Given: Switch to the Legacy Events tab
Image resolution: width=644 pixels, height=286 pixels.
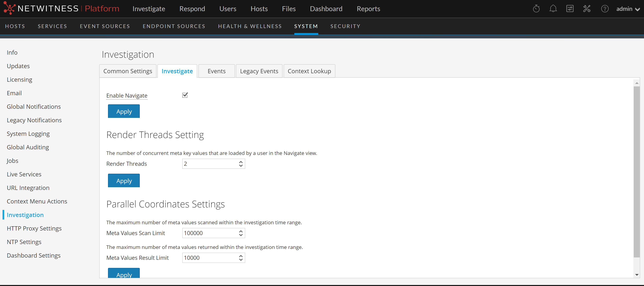Looking at the screenshot, I should (x=259, y=71).
